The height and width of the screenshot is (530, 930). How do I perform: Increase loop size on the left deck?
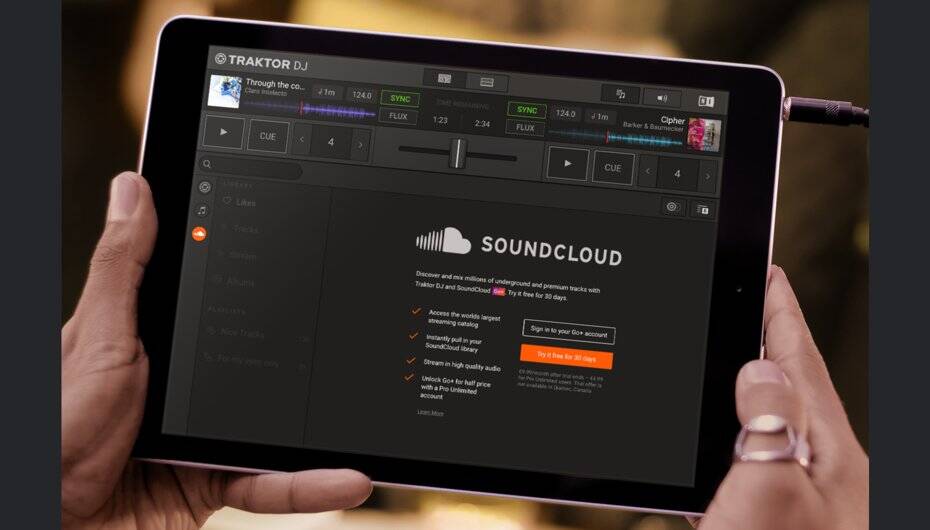pos(360,145)
